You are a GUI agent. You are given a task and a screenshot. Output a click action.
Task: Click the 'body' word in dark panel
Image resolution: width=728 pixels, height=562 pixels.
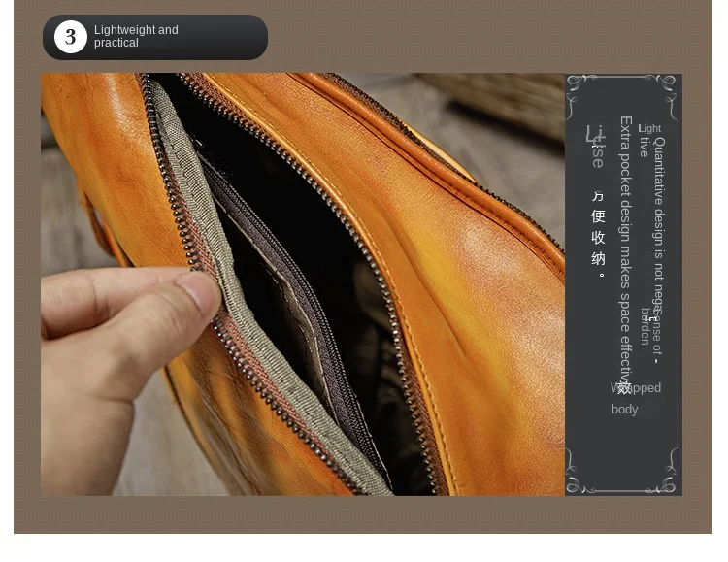click(x=624, y=410)
